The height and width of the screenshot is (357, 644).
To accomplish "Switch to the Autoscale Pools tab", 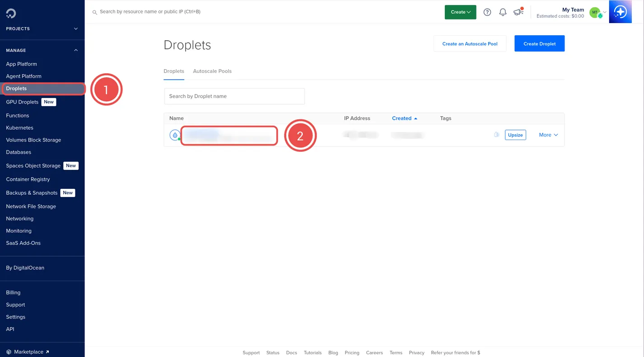I will point(212,71).
